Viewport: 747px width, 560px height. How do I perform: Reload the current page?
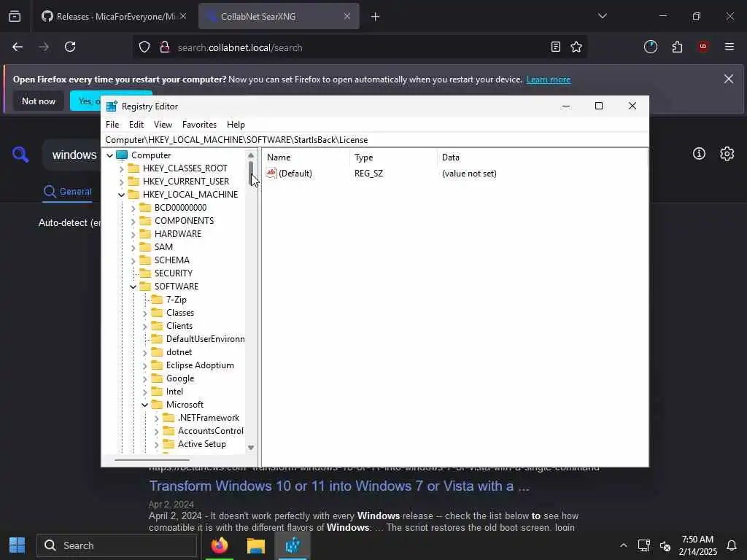pos(70,47)
